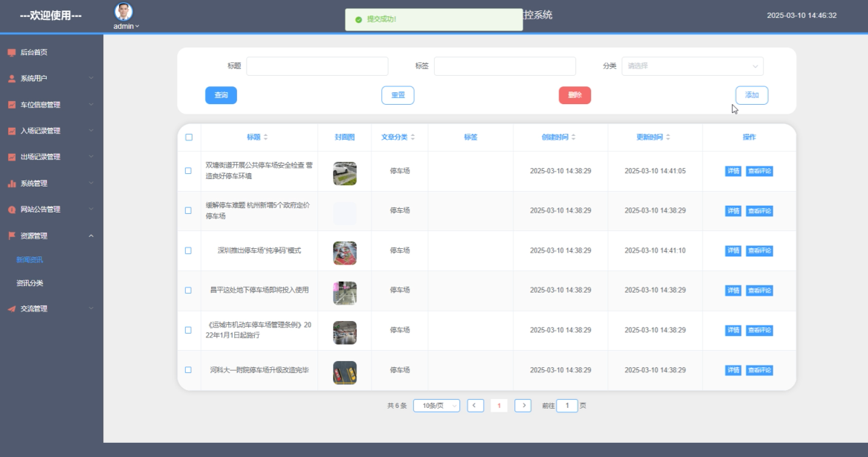Click the 添加 button
The height and width of the screenshot is (457, 868).
752,95
